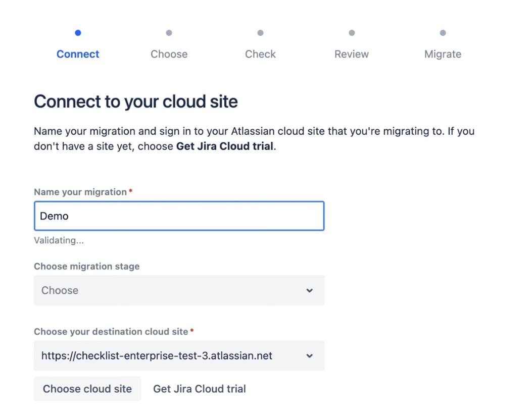The image size is (532, 417).
Task: Click the gray dot above Check step
Action: (260, 33)
